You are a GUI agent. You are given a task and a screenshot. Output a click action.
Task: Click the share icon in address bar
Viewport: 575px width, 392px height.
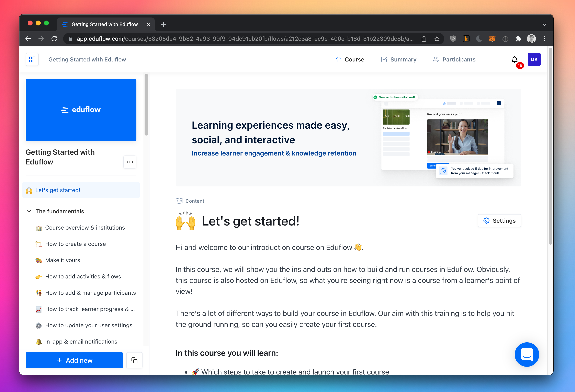[424, 39]
